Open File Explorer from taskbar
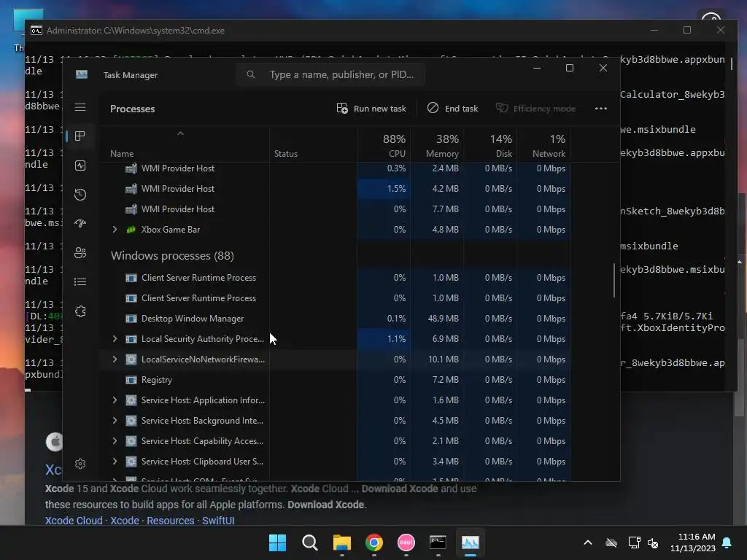This screenshot has height=560, width=747. point(341,542)
